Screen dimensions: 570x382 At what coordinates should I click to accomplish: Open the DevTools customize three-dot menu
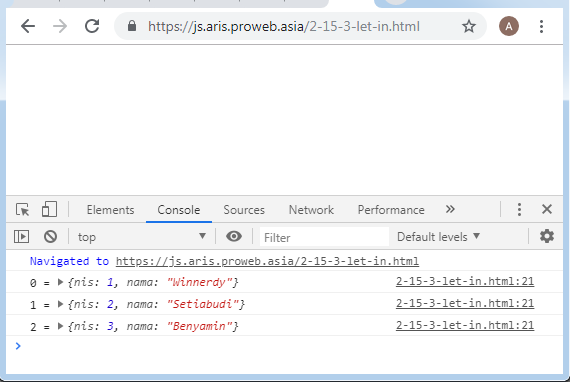(519, 209)
